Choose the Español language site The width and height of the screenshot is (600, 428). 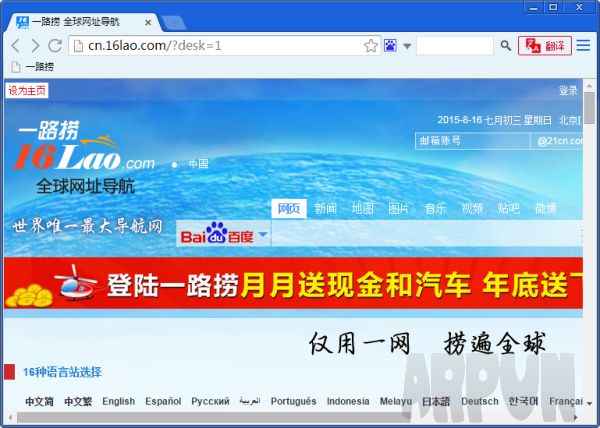pos(163,401)
